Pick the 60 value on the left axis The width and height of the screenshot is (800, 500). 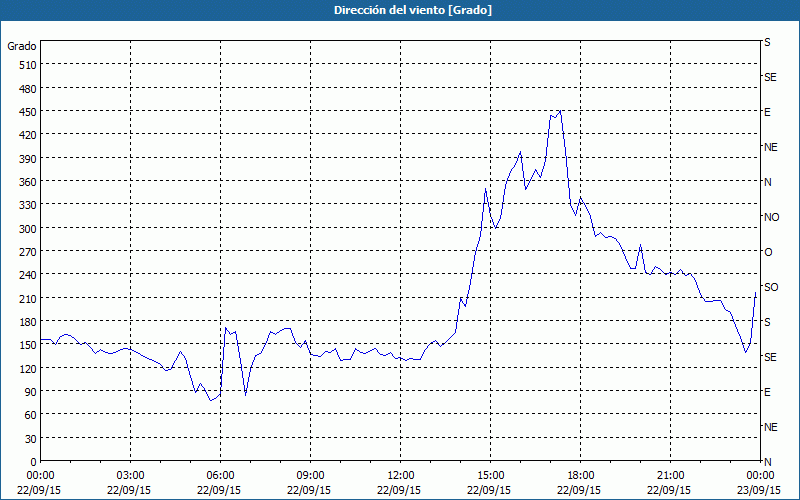tap(31, 415)
